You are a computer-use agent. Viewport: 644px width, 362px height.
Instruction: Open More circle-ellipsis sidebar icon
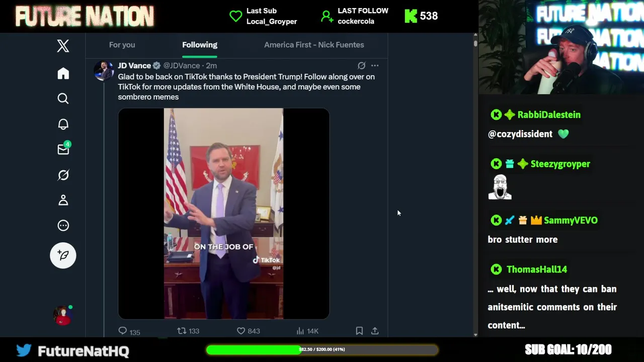[x=63, y=226]
